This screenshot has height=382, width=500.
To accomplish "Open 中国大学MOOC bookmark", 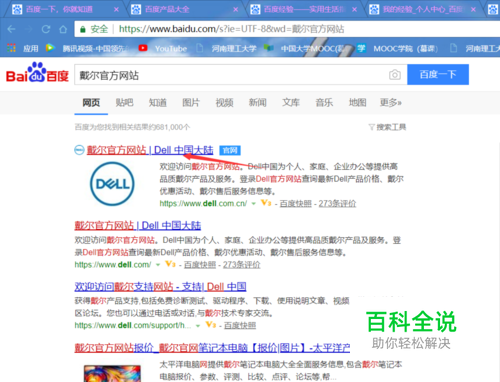I will click(304, 48).
